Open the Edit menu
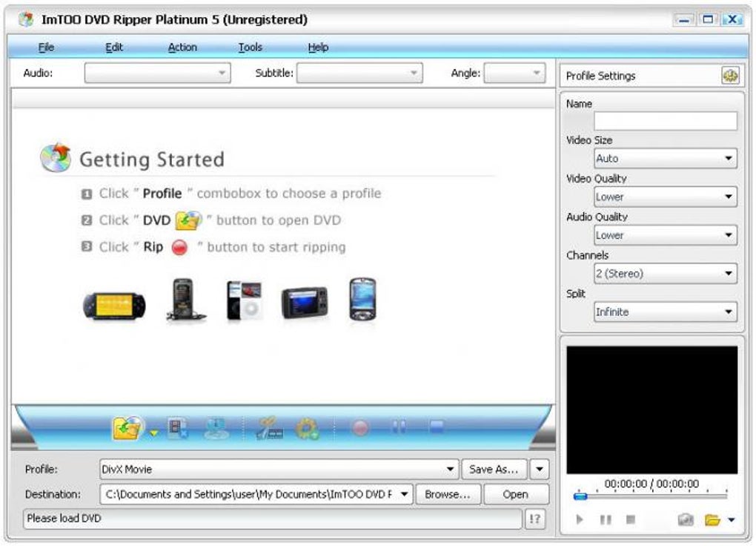 pyautogui.click(x=114, y=47)
